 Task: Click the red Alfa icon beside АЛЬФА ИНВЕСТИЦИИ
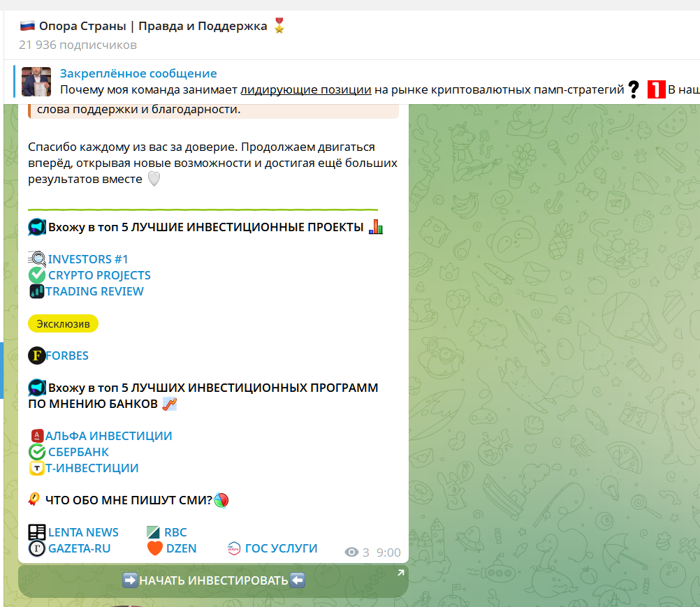tap(36, 436)
